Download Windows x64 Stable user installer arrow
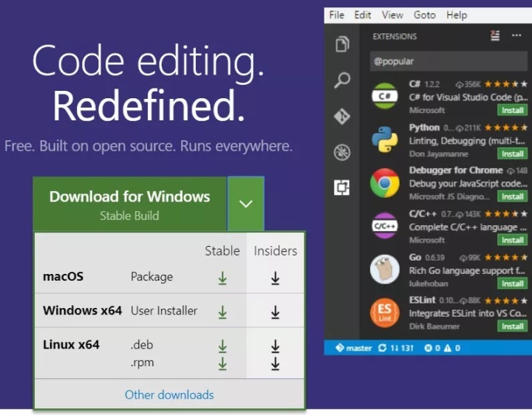The image size is (532, 415). tap(222, 312)
